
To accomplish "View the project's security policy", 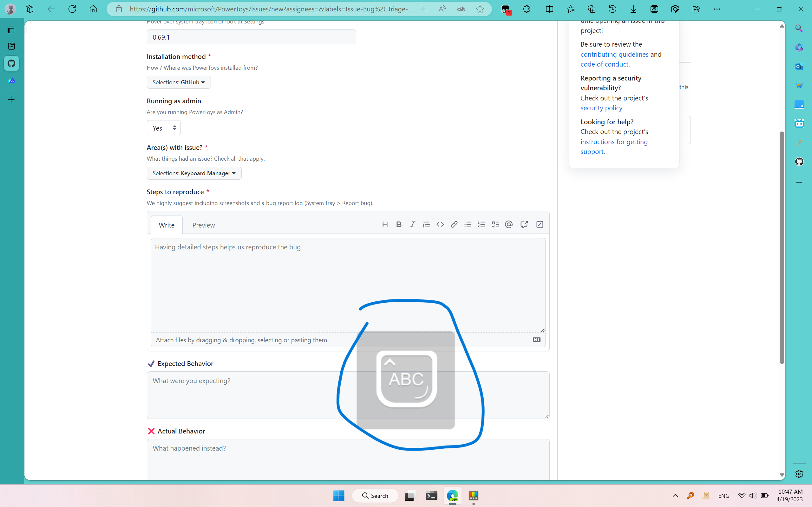I will (601, 108).
